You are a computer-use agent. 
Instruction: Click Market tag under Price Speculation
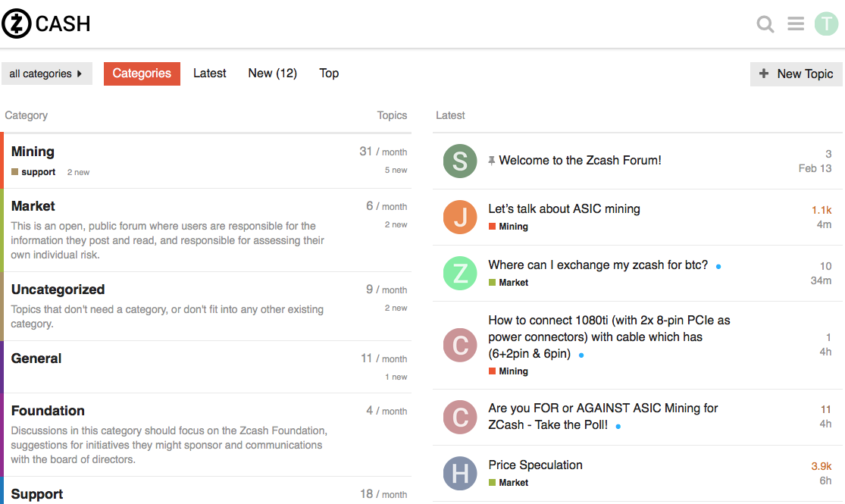coord(509,483)
